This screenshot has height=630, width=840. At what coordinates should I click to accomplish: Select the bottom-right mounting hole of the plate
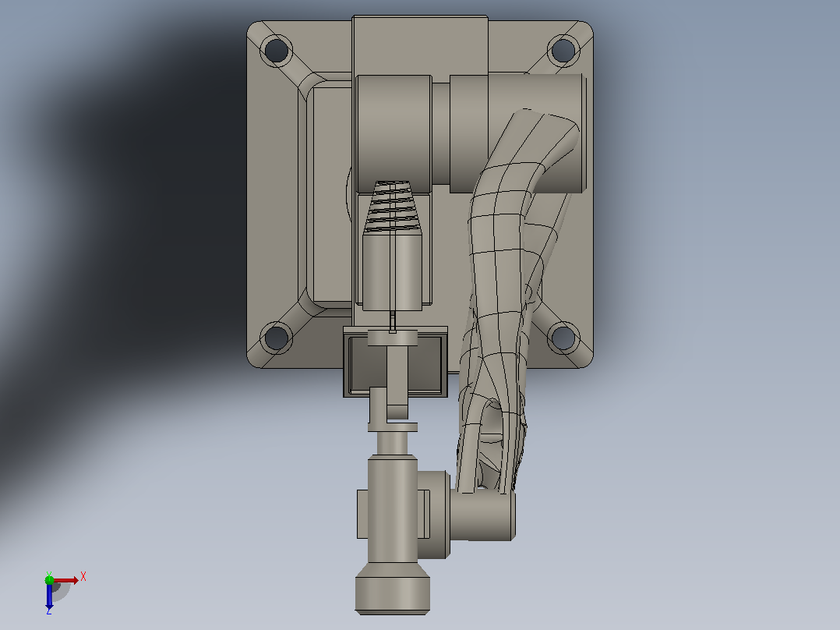point(563,338)
